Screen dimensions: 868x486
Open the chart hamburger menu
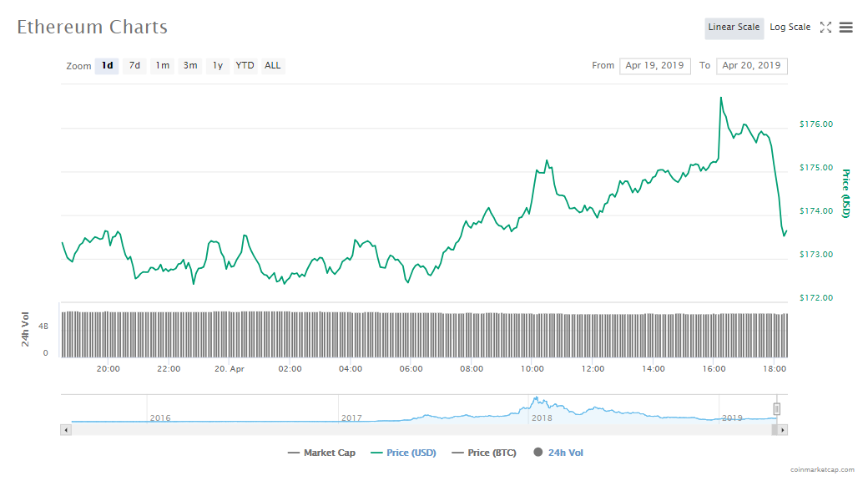coord(845,28)
